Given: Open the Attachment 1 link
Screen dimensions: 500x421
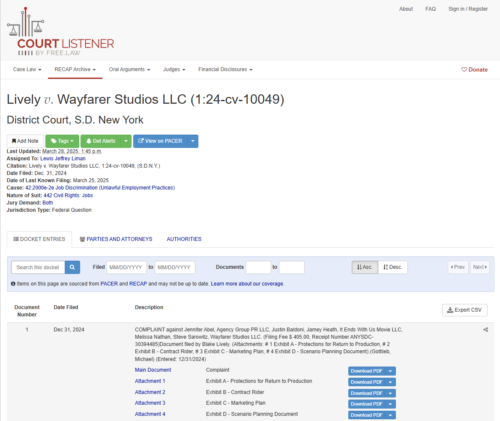Looking at the screenshot, I should (x=150, y=381).
